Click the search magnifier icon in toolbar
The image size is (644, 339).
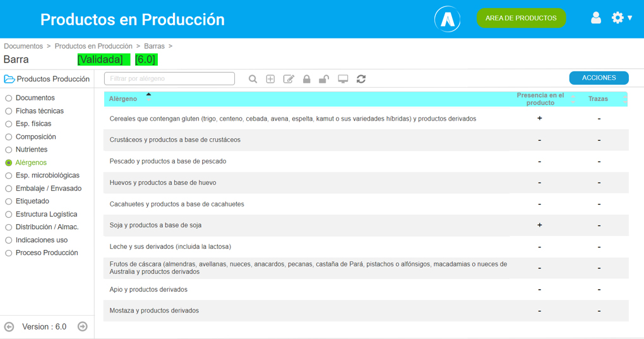tap(253, 79)
